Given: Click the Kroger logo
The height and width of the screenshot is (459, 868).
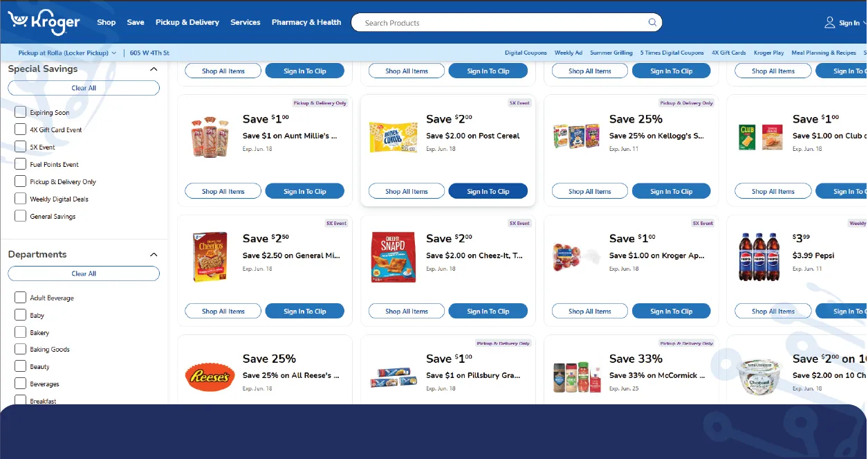Looking at the screenshot, I should (44, 22).
